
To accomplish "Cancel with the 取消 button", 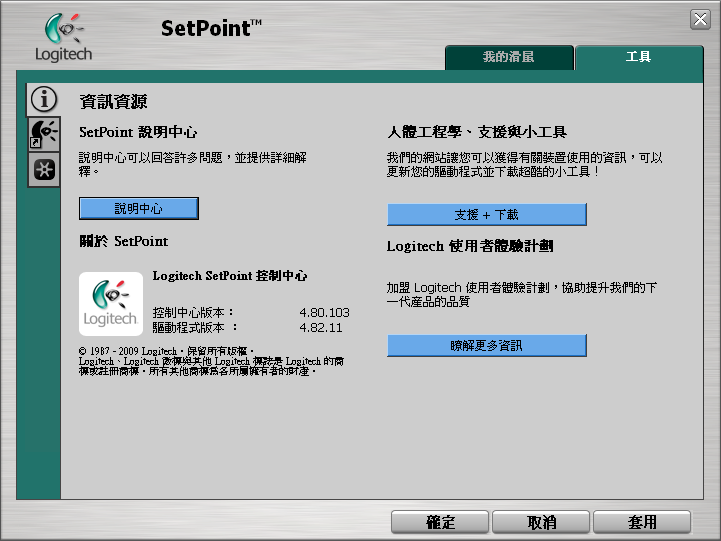I will 541,522.
